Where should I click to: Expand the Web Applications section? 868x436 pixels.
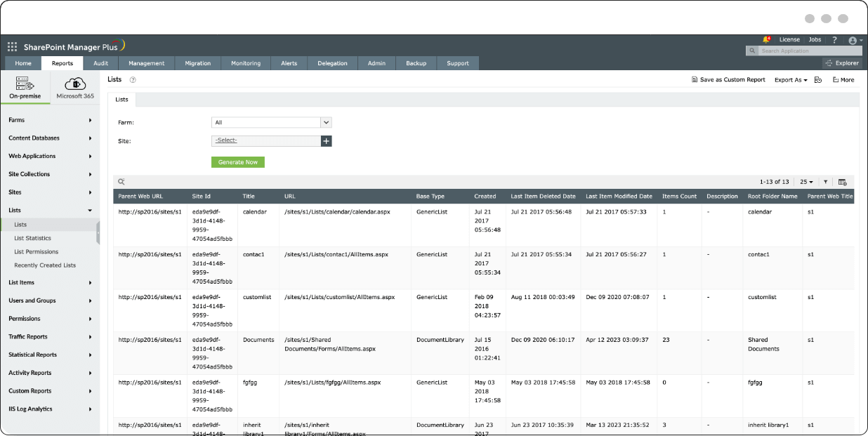[x=50, y=156]
